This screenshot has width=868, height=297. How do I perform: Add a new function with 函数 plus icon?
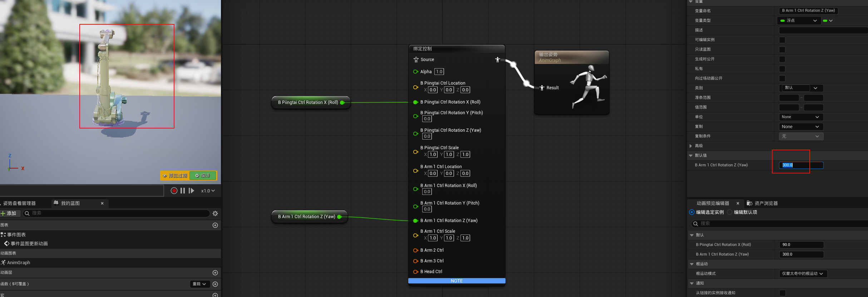pyautogui.click(x=215, y=284)
